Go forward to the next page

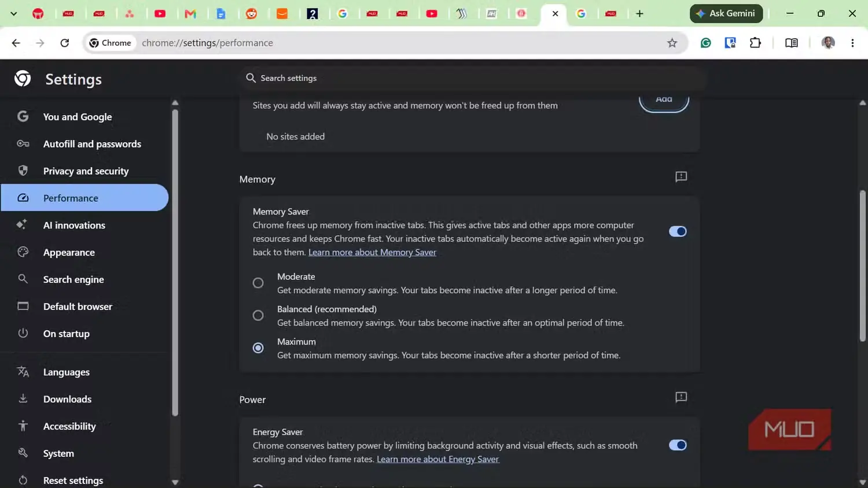pyautogui.click(x=40, y=43)
